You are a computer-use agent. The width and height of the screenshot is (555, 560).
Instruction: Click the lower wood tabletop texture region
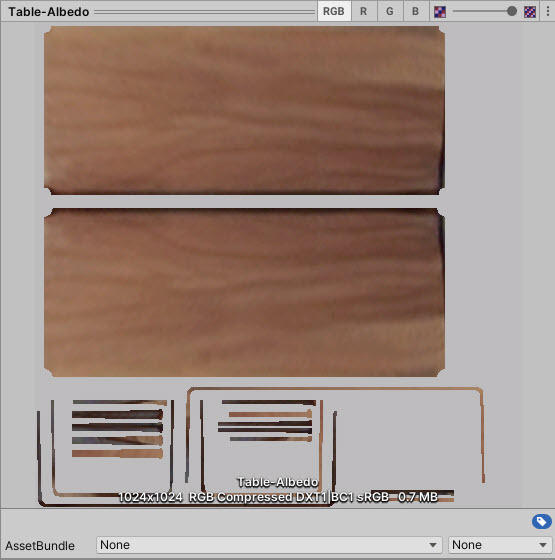244,292
